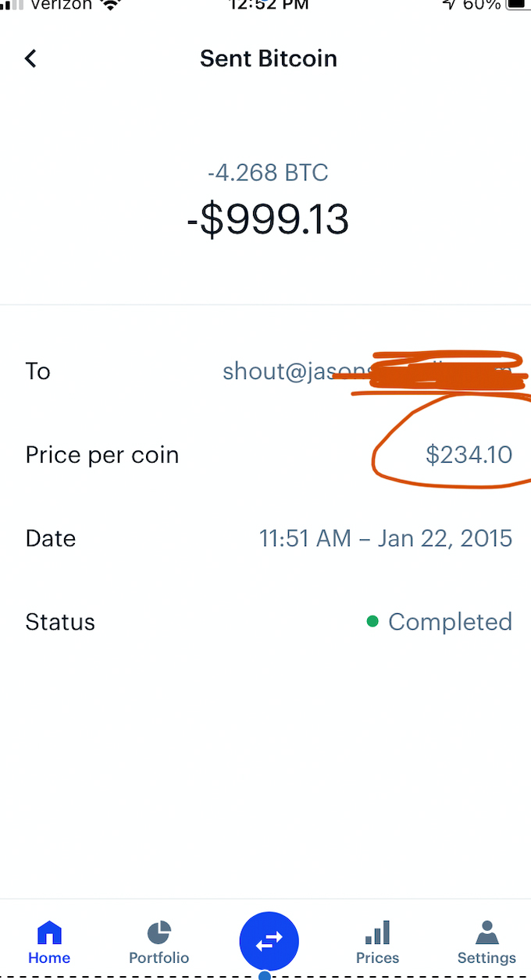Screen dimensions: 531x980
Task: Tap the back arrow icon
Action: [x=30, y=59]
